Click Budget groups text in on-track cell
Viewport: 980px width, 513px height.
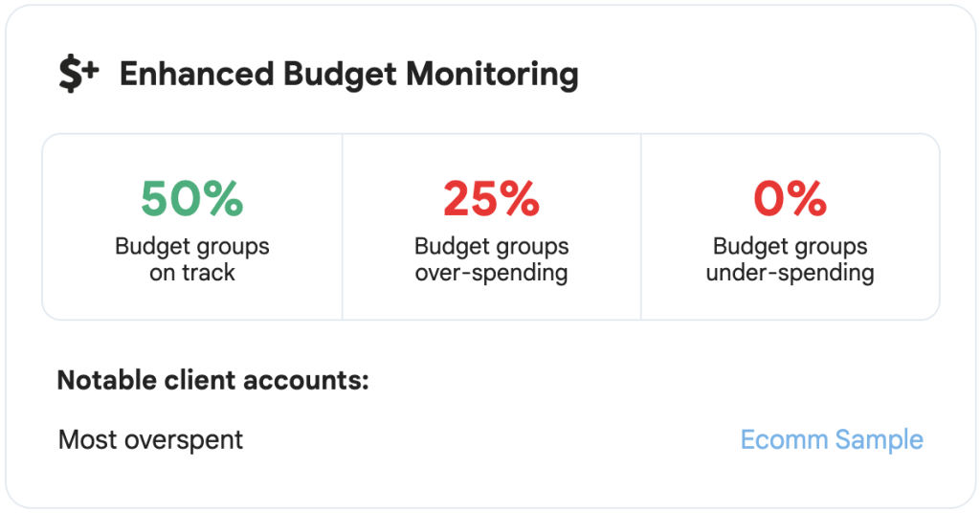(191, 247)
